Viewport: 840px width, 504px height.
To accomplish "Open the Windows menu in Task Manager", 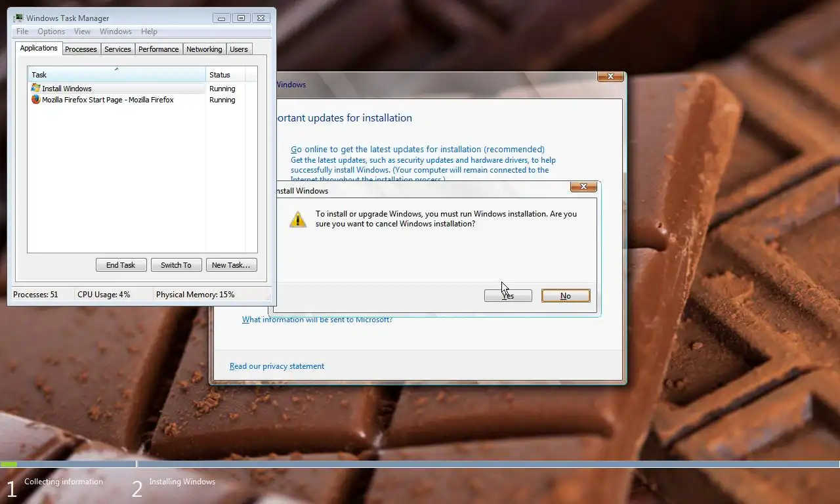I will point(115,31).
